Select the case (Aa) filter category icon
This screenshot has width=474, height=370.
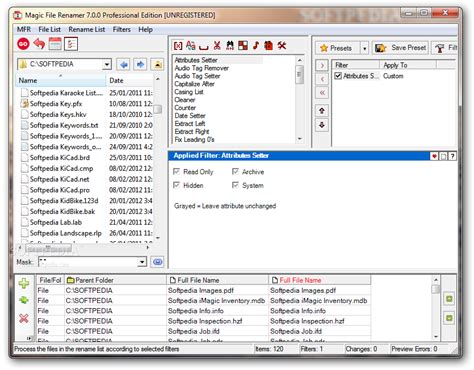point(191,46)
